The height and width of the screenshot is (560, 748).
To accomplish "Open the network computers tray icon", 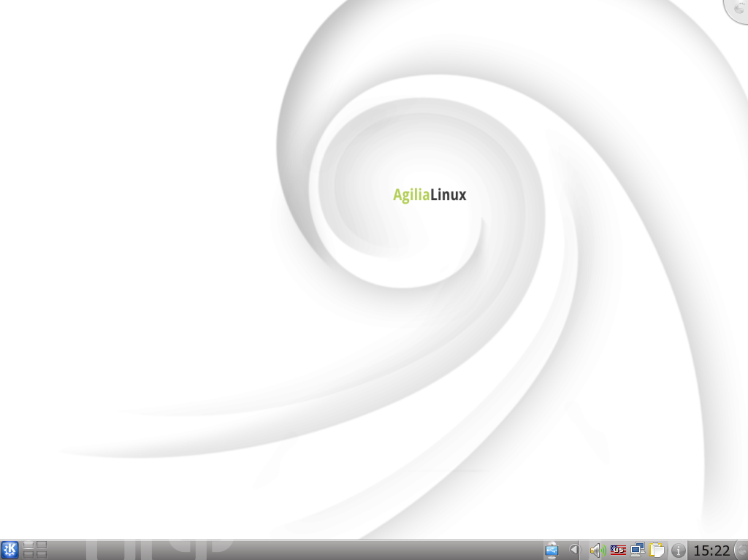I will (638, 550).
